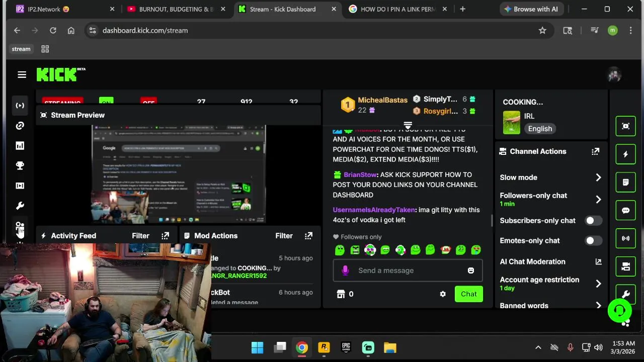Open the Kick hamburger menu

[22, 75]
